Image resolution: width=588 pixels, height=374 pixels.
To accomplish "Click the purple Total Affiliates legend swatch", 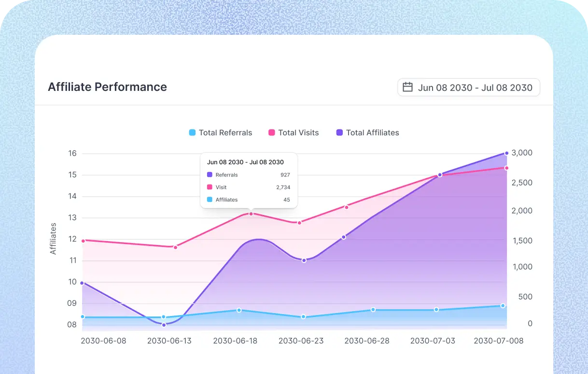I will pos(340,132).
